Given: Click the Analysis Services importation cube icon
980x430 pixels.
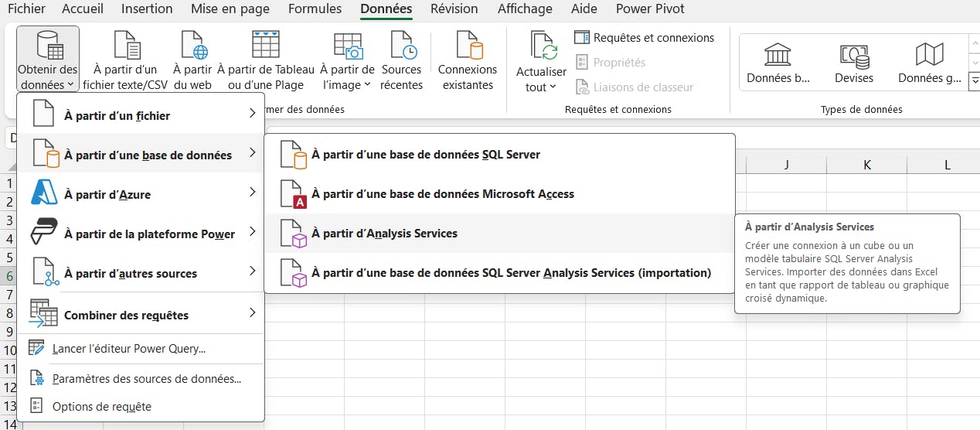Looking at the screenshot, I should point(294,273).
